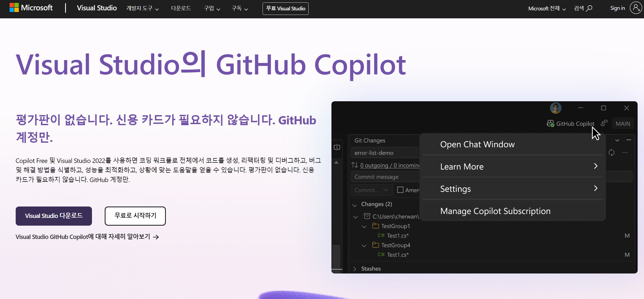Click the feedback icon beside GitHub Copilot
Image resolution: width=644 pixels, height=299 pixels.
pyautogui.click(x=604, y=123)
